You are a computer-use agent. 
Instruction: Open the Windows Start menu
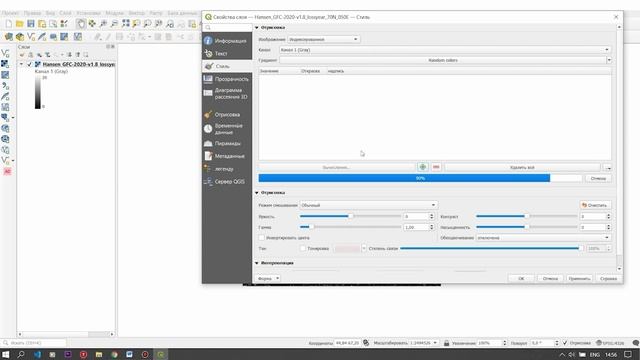pos(6,355)
